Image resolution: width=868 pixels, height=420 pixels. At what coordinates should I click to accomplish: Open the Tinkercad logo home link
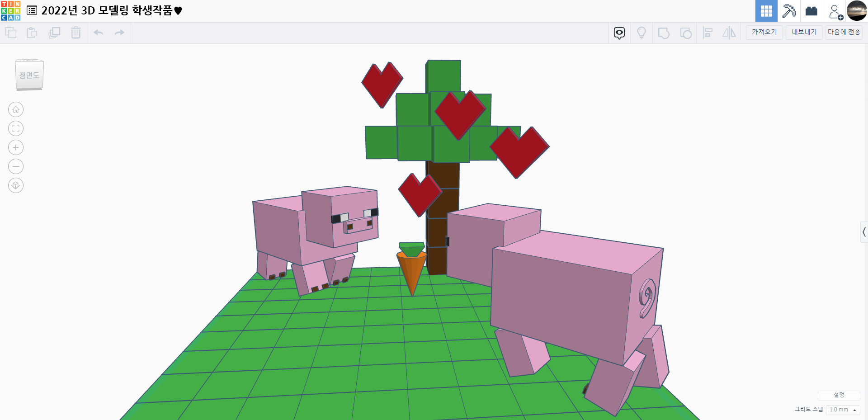[x=10, y=11]
